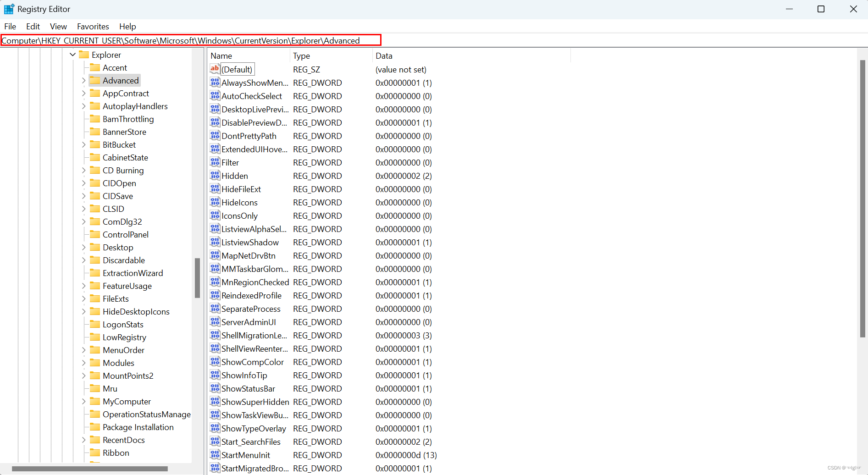868x475 pixels.
Task: Click the HideFileExt DWORD icon
Action: [x=215, y=189]
